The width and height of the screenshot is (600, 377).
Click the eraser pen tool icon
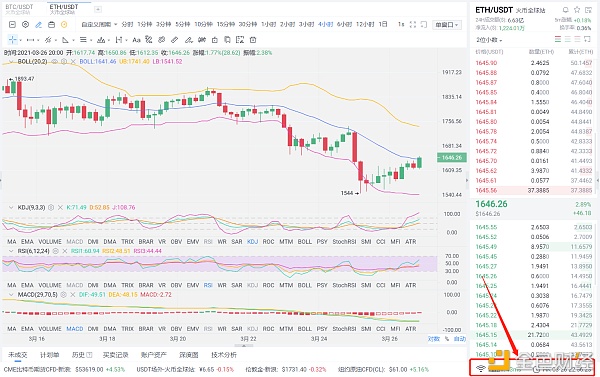click(x=188, y=40)
